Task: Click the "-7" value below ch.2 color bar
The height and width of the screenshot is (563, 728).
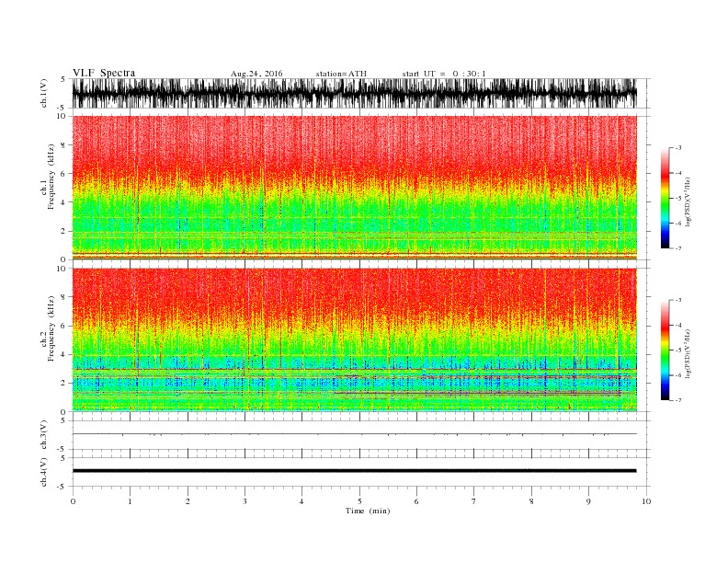Action: click(x=678, y=400)
